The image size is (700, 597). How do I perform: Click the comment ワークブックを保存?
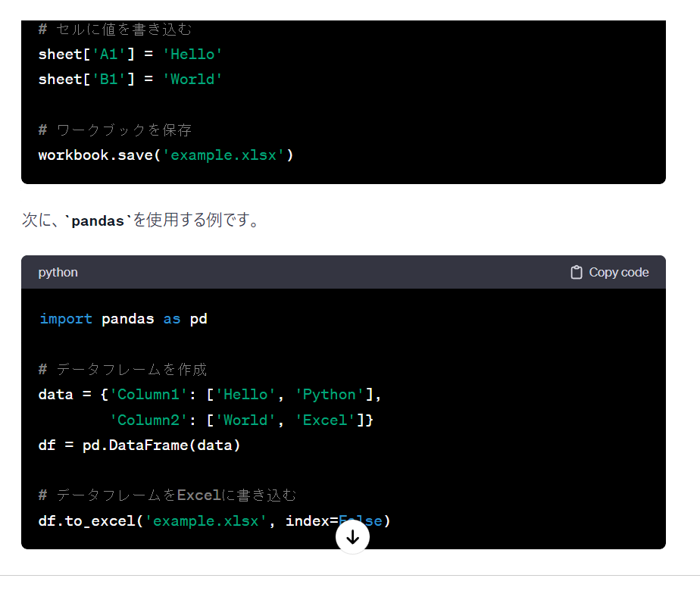115,130
